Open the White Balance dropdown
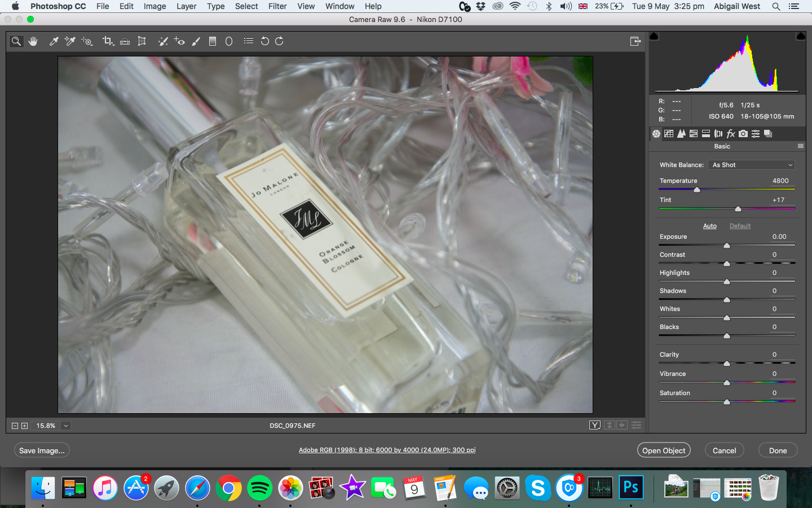Image resolution: width=812 pixels, height=508 pixels. 752,165
